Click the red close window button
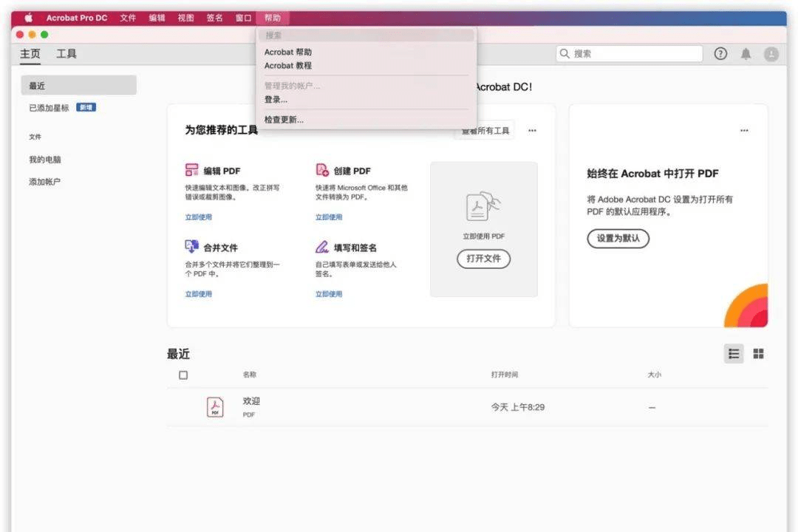 [x=20, y=35]
